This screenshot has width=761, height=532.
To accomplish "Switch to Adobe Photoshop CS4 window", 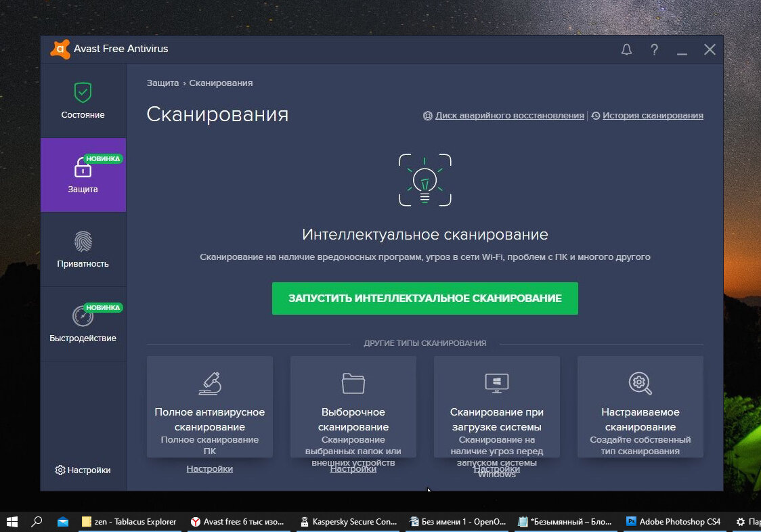I will point(674,522).
